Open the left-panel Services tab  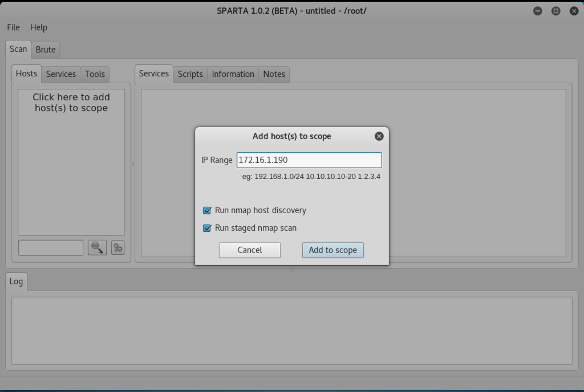[60, 75]
